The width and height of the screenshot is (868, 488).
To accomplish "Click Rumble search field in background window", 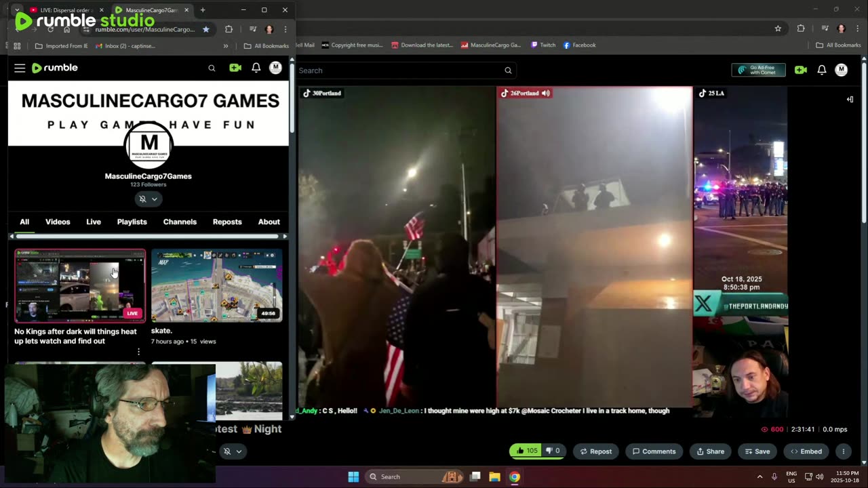I will (400, 70).
